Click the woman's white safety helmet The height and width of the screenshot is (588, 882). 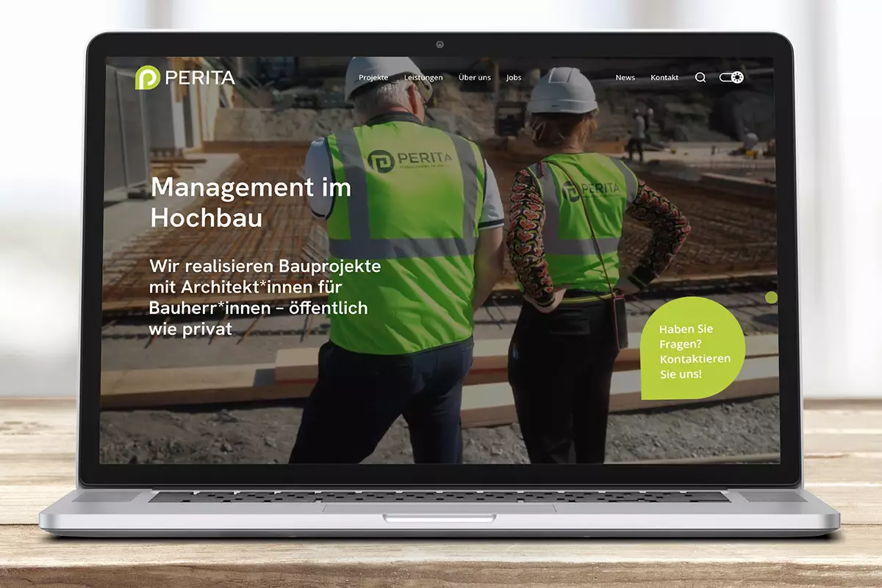click(x=562, y=91)
